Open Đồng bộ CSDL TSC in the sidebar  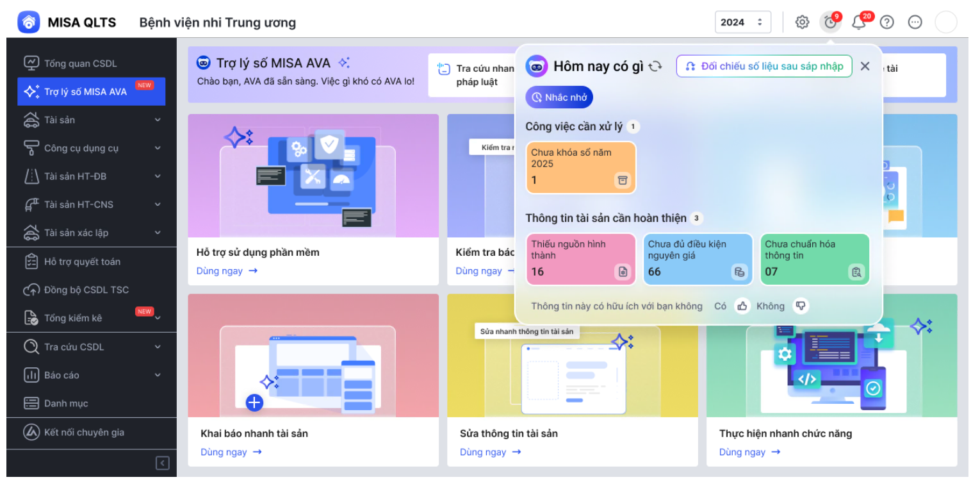click(92, 290)
